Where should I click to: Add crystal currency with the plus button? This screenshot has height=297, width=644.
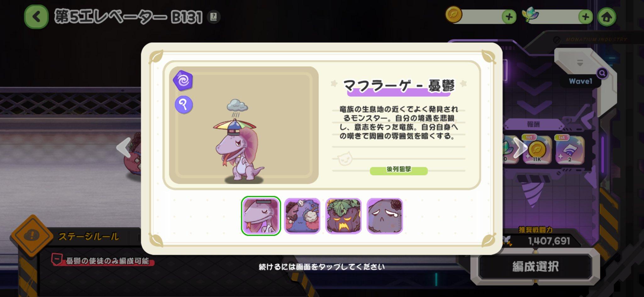point(586,17)
